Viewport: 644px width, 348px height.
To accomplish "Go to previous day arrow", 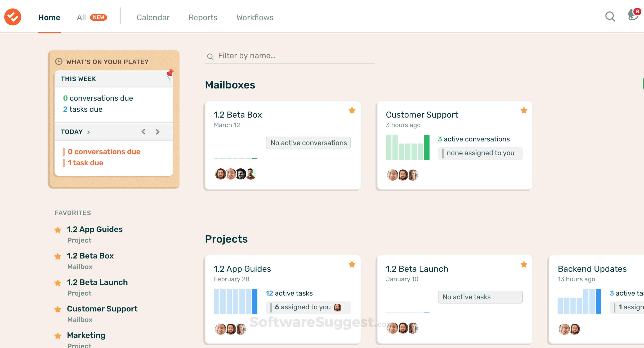I will tap(144, 132).
